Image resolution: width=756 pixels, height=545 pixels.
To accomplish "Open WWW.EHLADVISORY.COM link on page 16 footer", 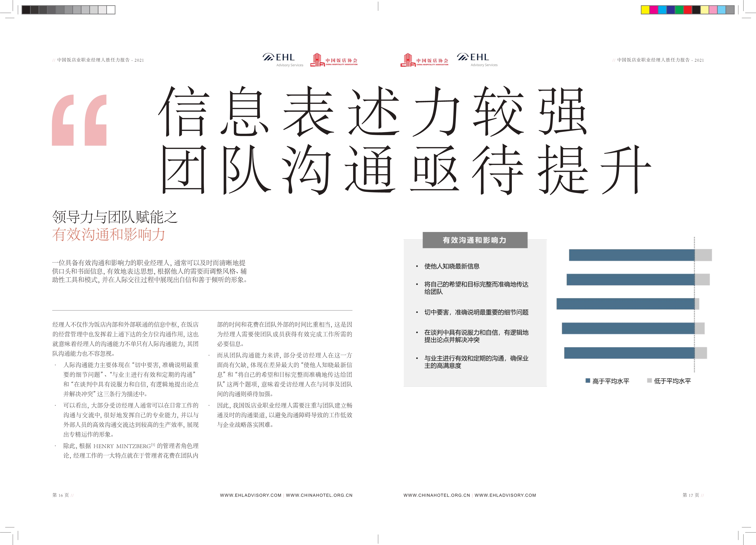I will (250, 495).
